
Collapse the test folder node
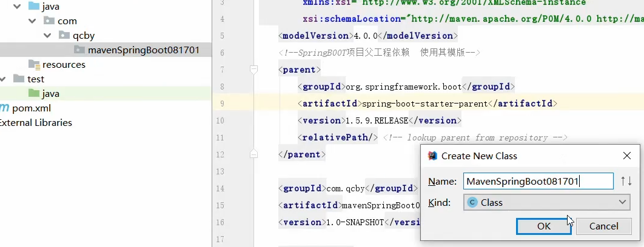tap(3, 79)
